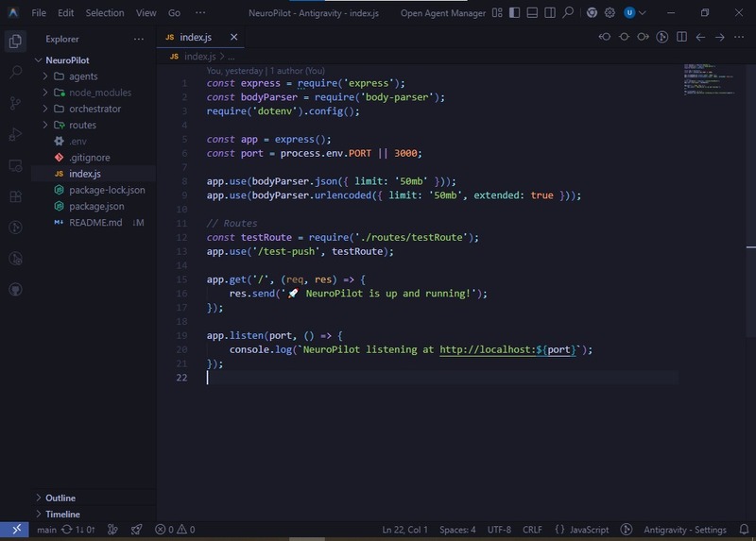Open git icon with badge in activity bar
Viewport: 756px width, 541px height.
15,259
